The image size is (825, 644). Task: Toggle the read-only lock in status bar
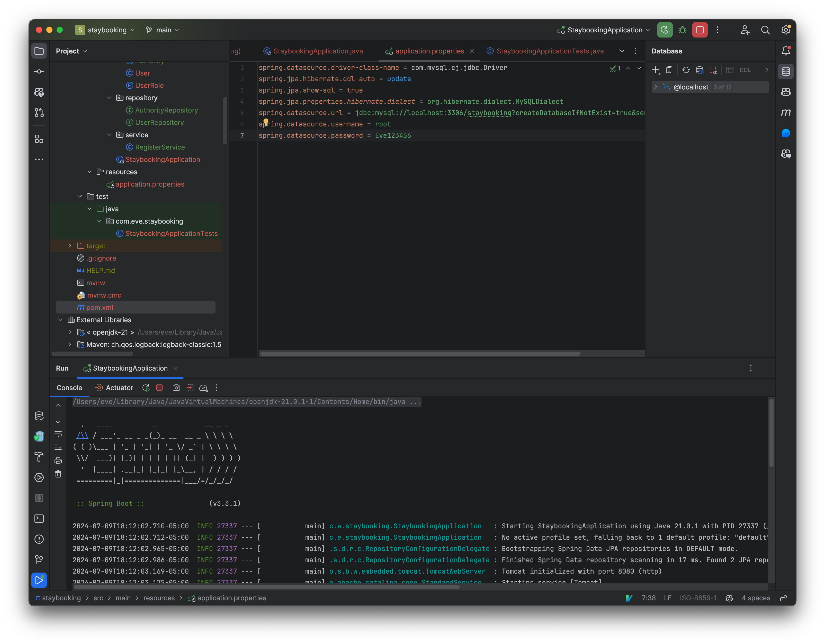(783, 598)
